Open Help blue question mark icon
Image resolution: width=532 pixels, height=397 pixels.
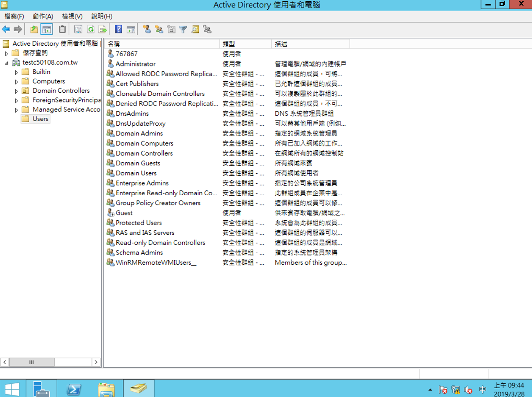coord(118,29)
